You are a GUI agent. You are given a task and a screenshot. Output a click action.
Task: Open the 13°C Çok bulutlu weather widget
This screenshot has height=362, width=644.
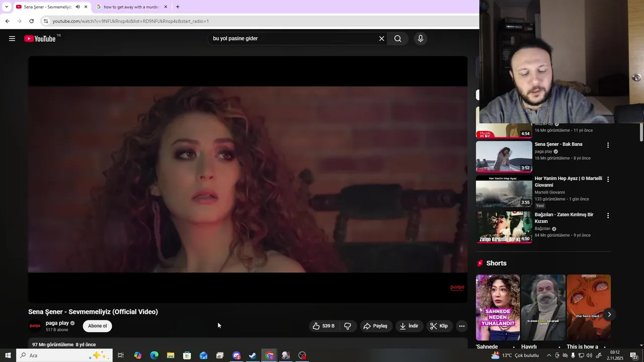click(515, 355)
